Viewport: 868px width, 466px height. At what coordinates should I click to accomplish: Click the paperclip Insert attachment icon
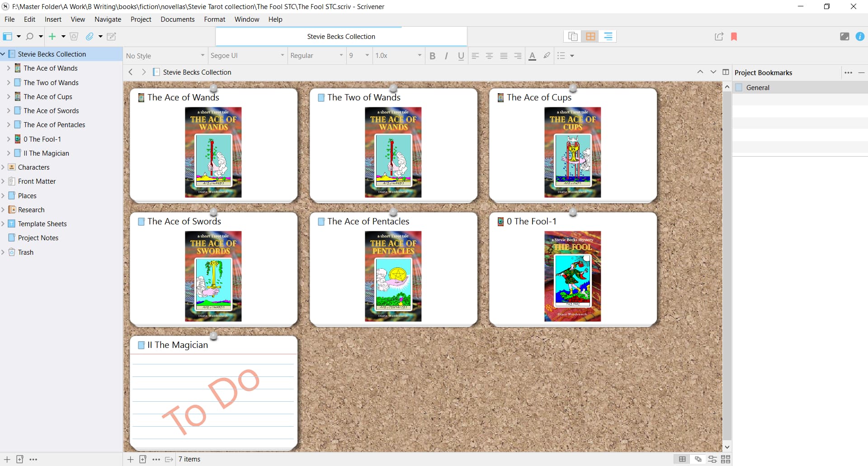[x=90, y=37]
